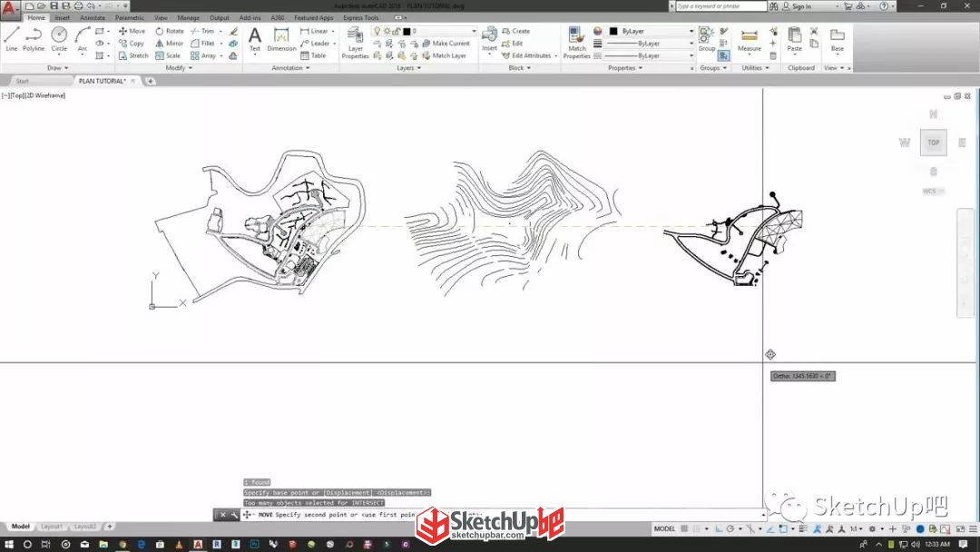Image resolution: width=980 pixels, height=552 pixels.
Task: Activate the Trim tool
Action: coord(202,31)
